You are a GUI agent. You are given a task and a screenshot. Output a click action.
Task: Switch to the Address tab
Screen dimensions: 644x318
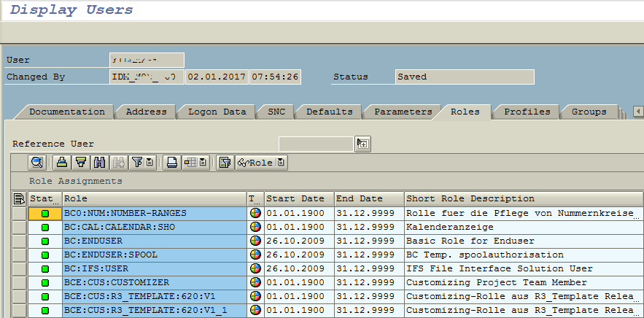tap(146, 112)
